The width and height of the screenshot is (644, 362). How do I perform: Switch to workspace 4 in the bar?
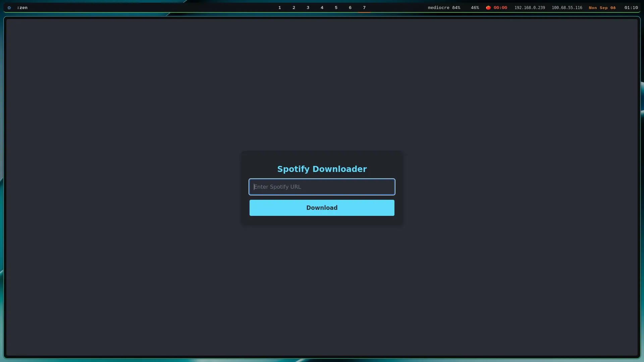pyautogui.click(x=322, y=7)
